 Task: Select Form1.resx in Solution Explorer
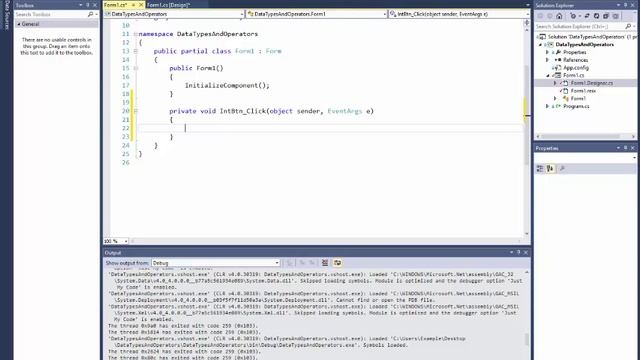583,91
